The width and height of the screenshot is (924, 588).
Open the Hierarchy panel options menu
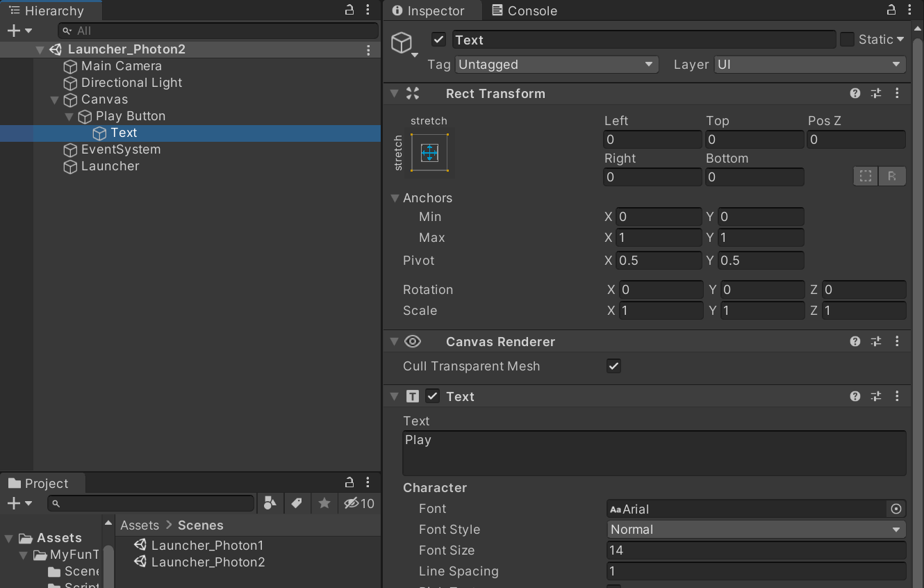[x=368, y=10]
